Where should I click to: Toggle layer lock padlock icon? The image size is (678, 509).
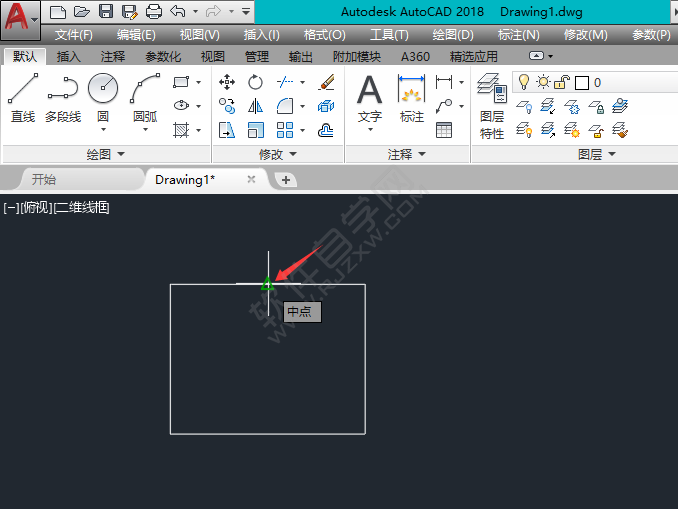click(562, 82)
